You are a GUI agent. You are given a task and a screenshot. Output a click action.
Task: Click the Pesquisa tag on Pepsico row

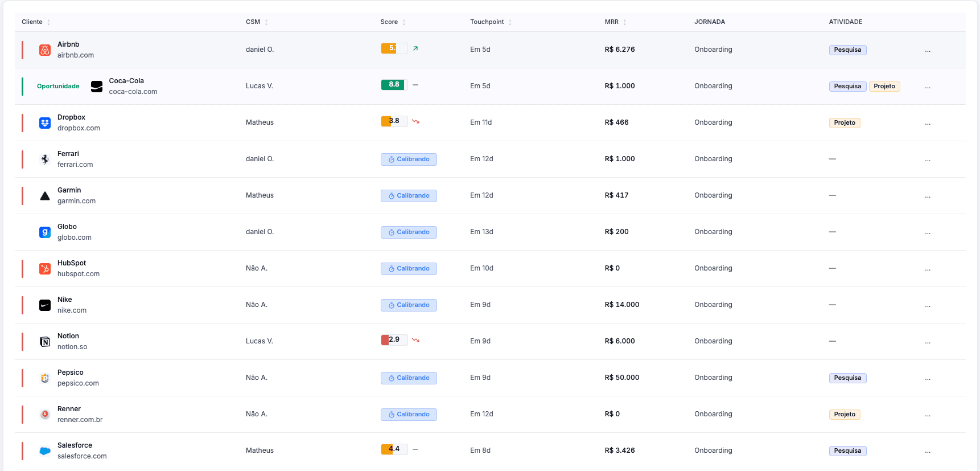pos(847,378)
